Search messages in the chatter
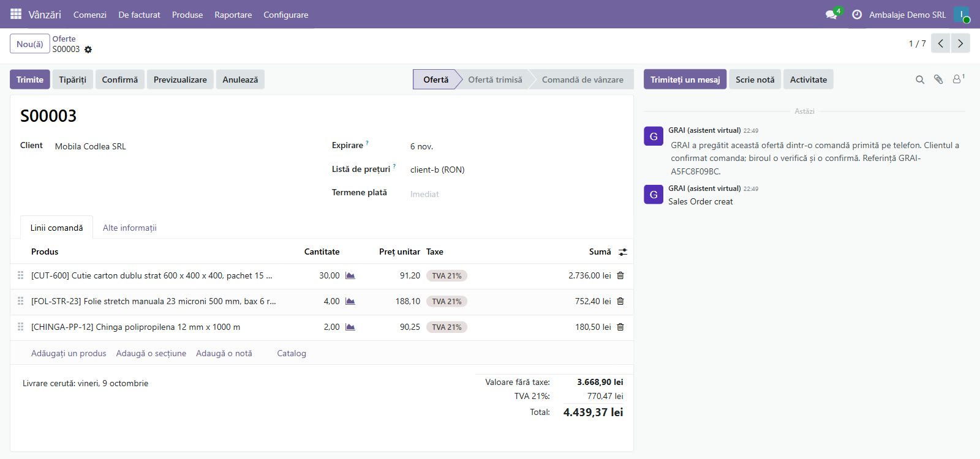This screenshot has width=980, height=459. [920, 80]
